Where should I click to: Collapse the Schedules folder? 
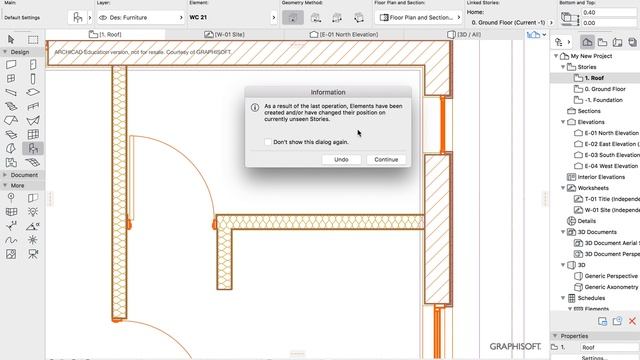[x=563, y=298]
